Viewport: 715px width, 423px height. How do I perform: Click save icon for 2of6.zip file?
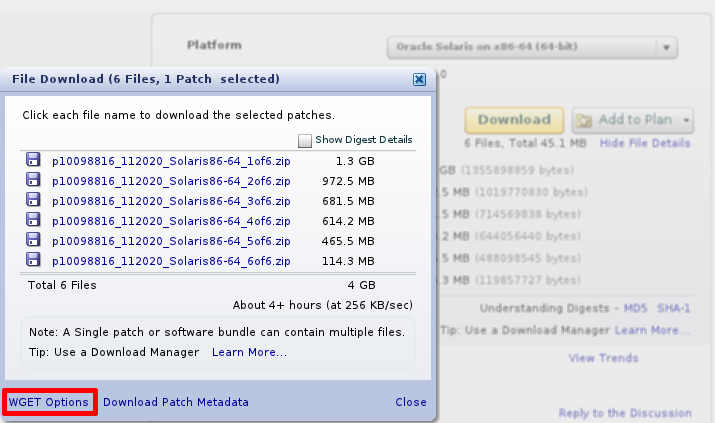point(33,180)
